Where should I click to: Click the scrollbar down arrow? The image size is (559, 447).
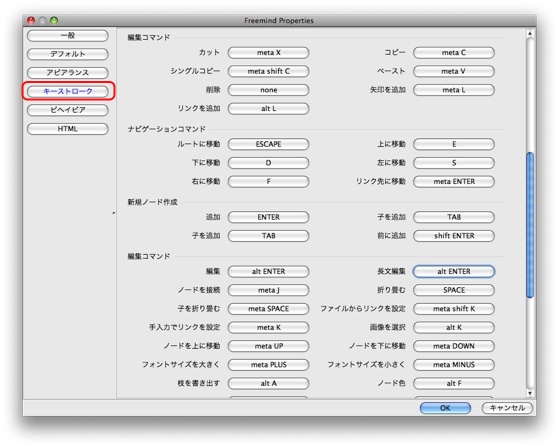coord(530,393)
